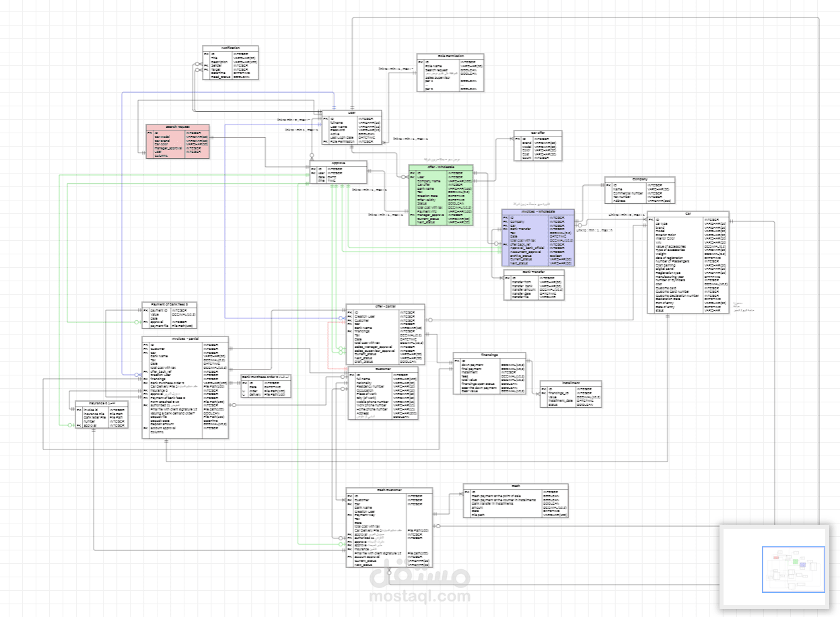Click the financings table header
840x617 pixels.
coord(489,355)
